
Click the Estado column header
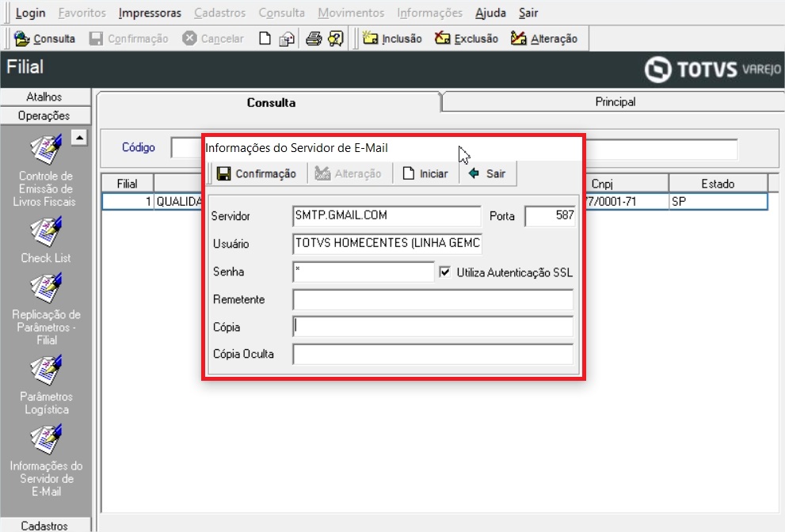tap(718, 184)
